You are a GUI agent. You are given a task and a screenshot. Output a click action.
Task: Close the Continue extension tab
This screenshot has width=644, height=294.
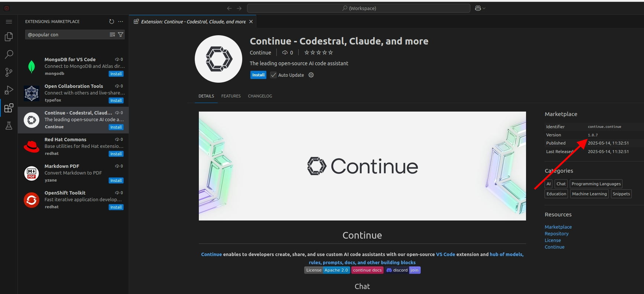click(251, 22)
